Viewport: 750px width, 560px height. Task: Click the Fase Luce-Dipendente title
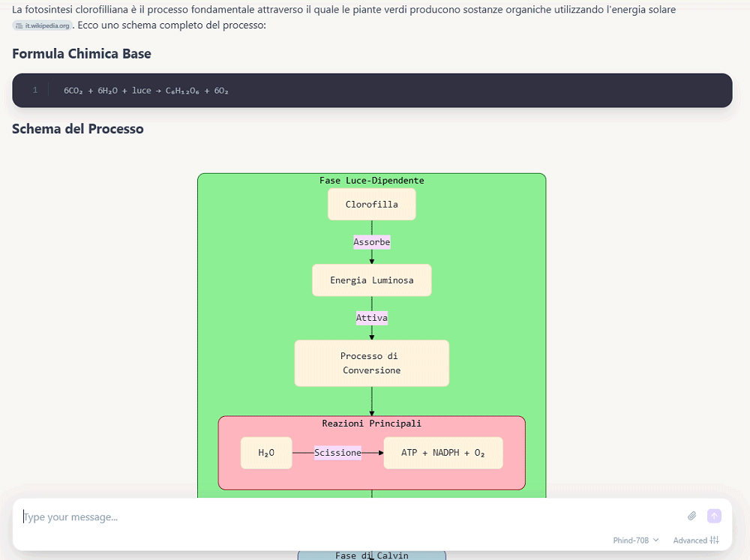point(372,180)
